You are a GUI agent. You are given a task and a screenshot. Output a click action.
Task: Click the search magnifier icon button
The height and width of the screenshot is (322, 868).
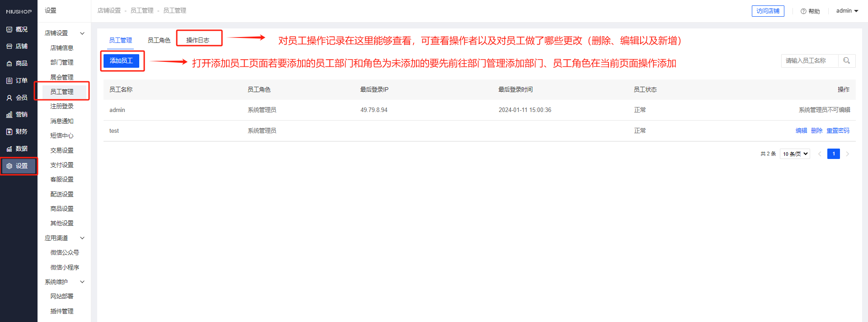click(x=846, y=61)
